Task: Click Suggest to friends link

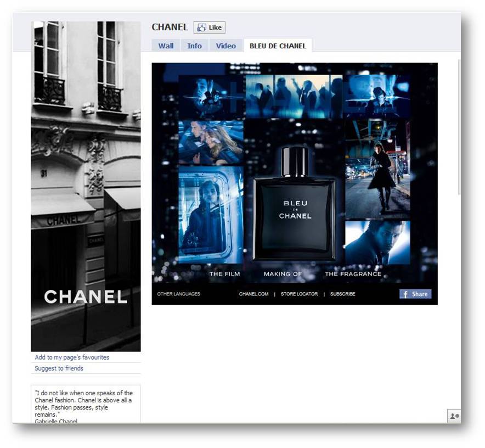Action: tap(59, 368)
